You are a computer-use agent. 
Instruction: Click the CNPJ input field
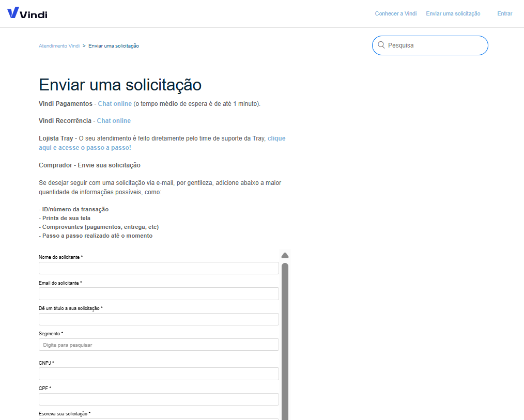pos(159,374)
